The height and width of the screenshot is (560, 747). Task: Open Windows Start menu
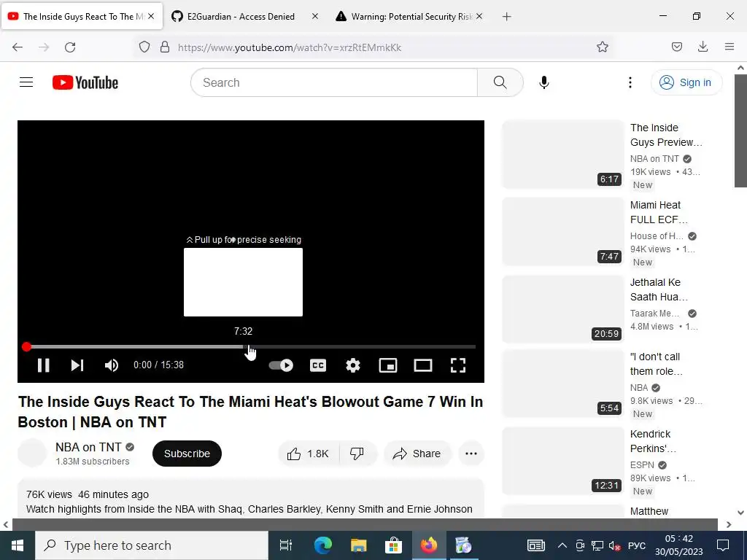click(x=18, y=545)
